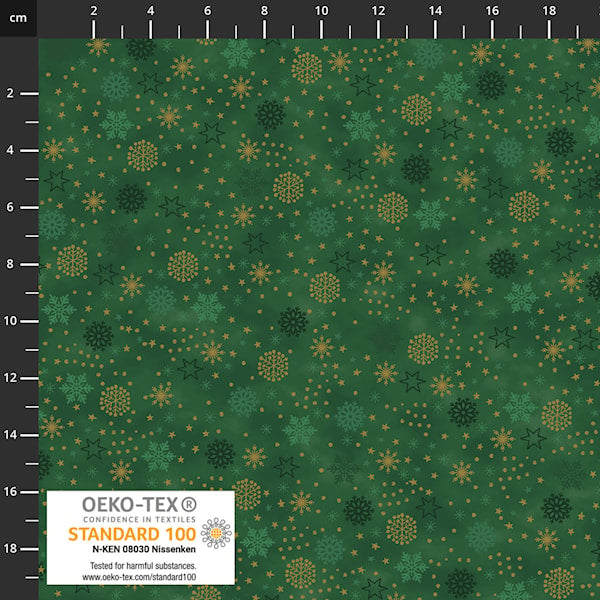
Task: Click the 6 mark on the top ruler
Action: pyautogui.click(x=207, y=10)
